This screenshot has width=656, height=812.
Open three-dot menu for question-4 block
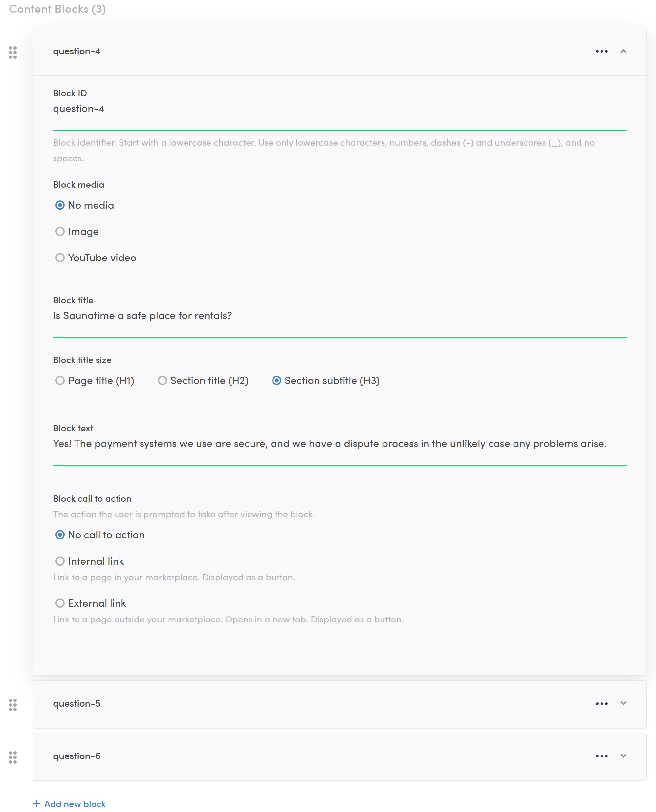601,52
